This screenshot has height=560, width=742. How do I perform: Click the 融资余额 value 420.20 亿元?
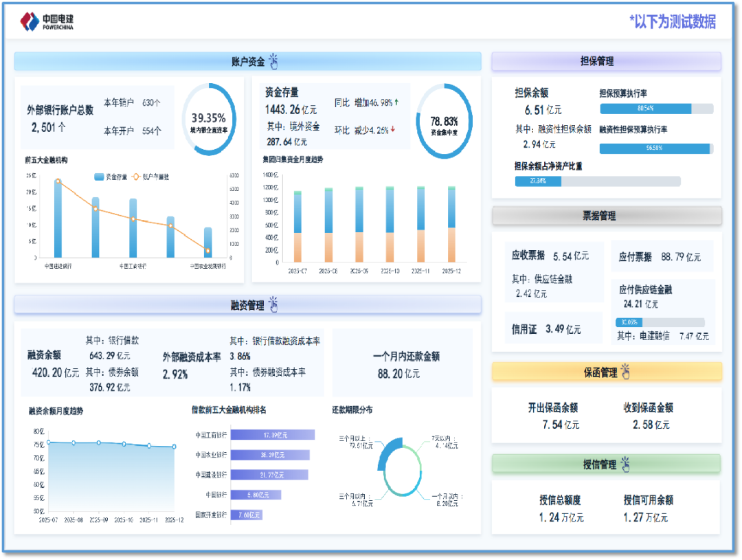coord(56,372)
